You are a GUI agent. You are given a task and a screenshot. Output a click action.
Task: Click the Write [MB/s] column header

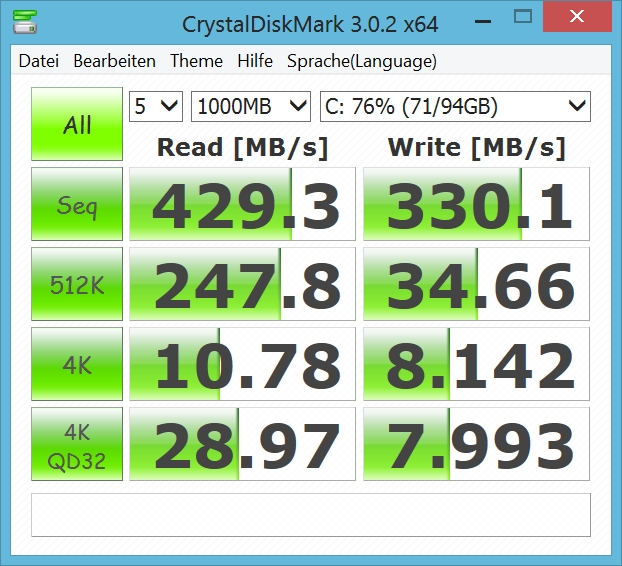(x=476, y=148)
